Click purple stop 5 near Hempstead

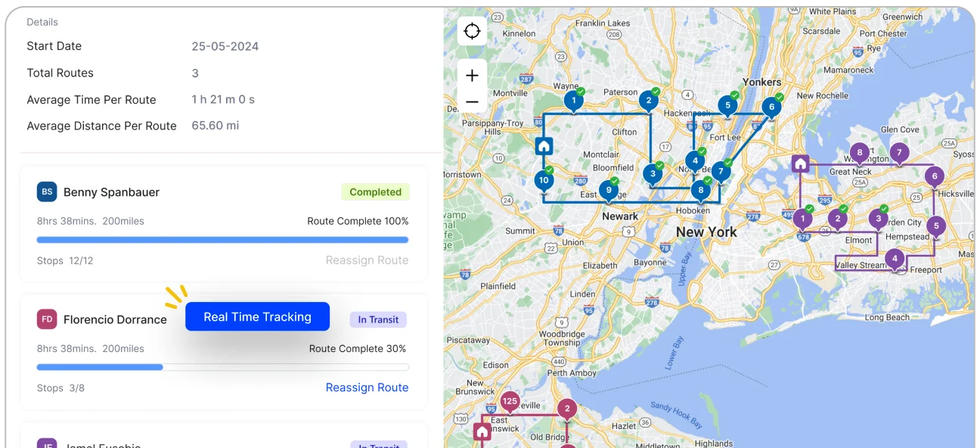click(x=936, y=226)
